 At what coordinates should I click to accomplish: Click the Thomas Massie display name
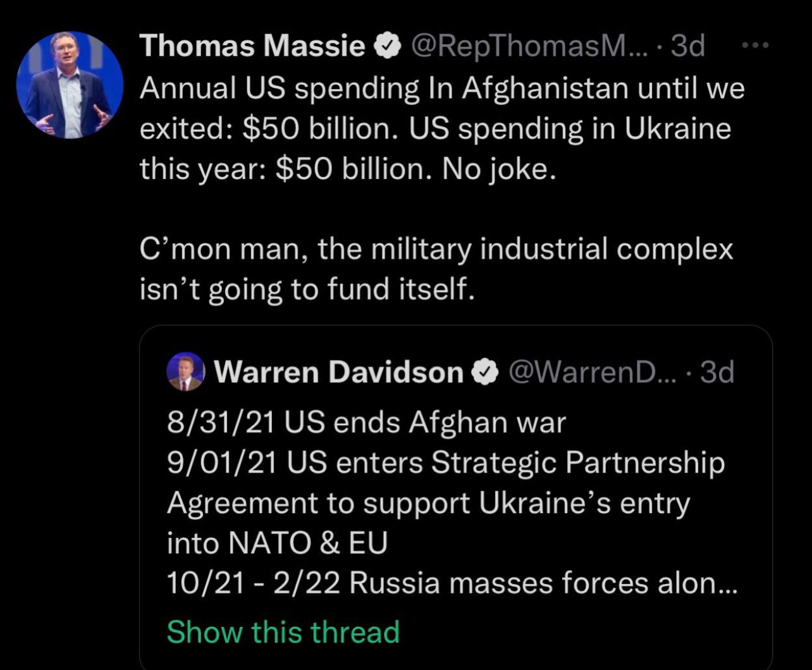pos(253,46)
